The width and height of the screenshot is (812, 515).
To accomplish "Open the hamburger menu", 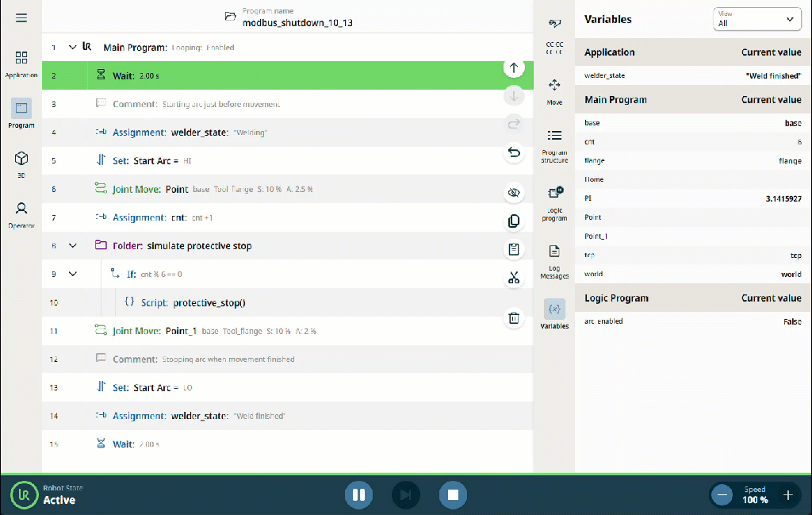I will click(21, 18).
